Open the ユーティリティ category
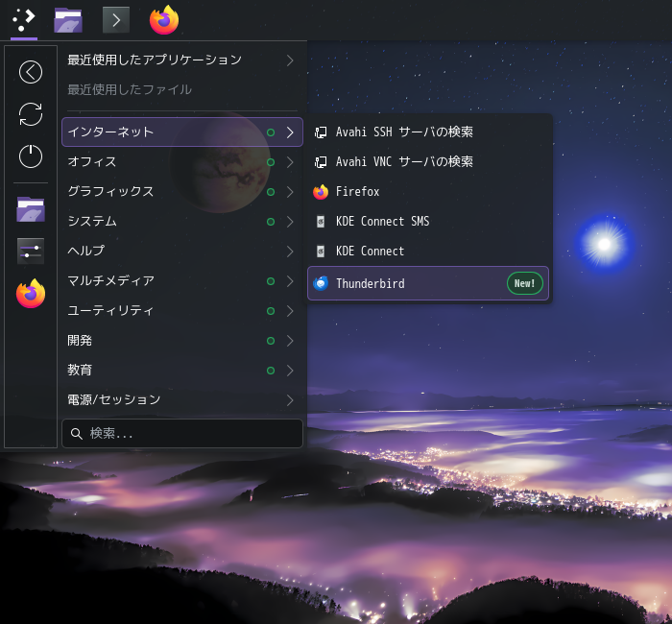 click(x=182, y=311)
